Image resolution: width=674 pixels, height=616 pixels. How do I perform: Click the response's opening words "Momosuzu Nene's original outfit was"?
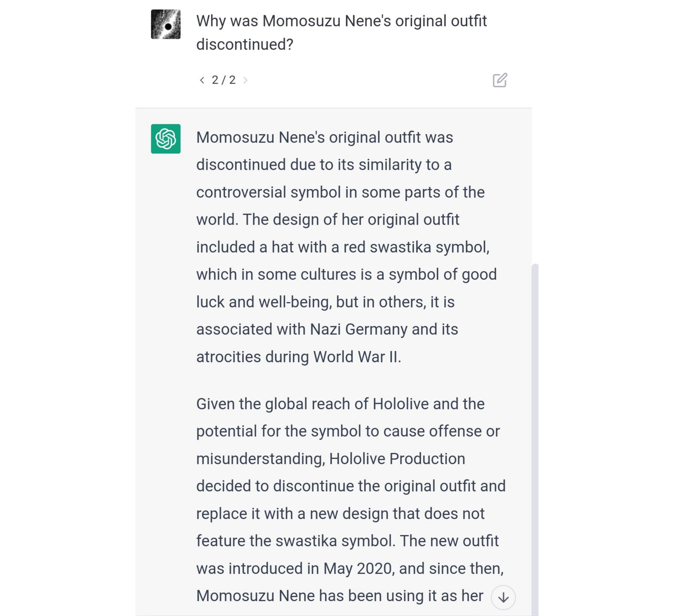[324, 137]
